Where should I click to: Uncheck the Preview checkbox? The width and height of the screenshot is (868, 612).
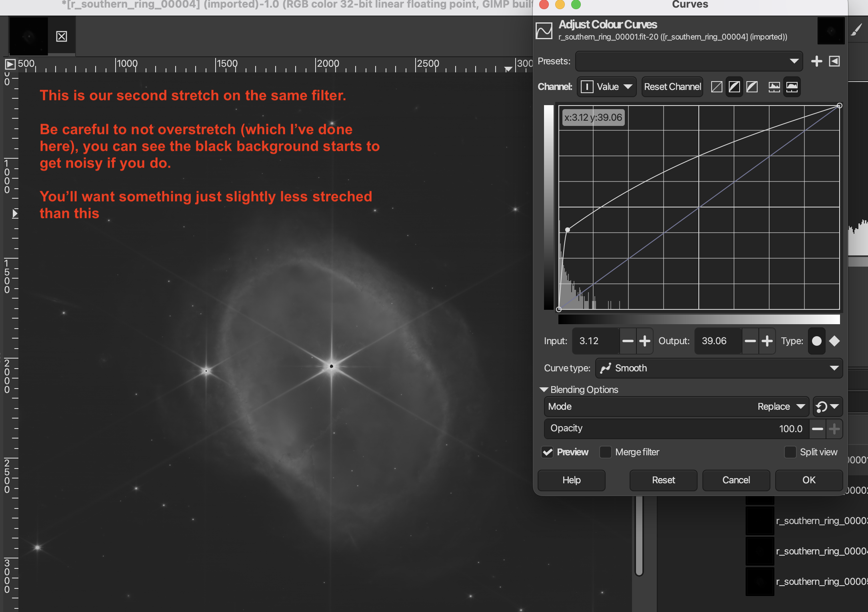[548, 452]
